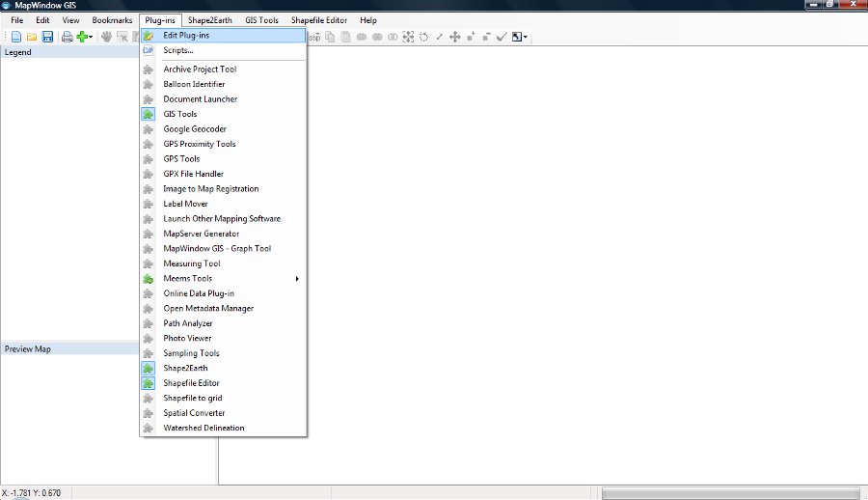Click the Scripts C# icon
The width and height of the screenshot is (868, 500).
[x=148, y=50]
